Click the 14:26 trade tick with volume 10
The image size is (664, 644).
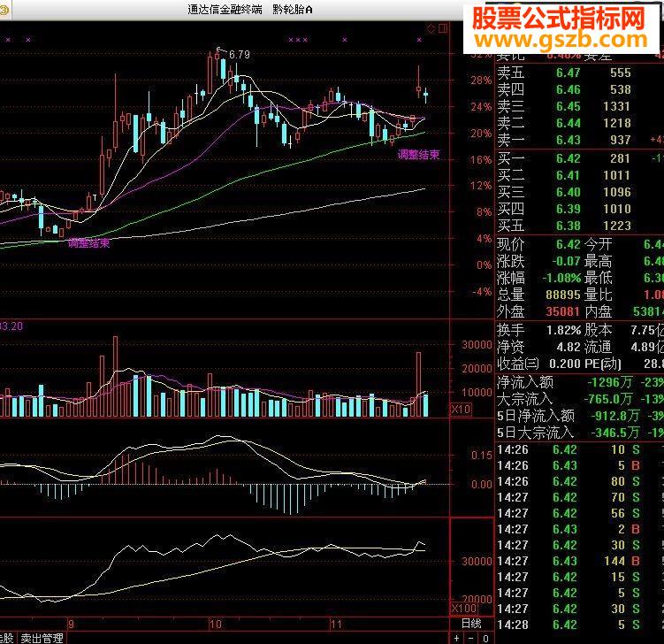(x=579, y=449)
